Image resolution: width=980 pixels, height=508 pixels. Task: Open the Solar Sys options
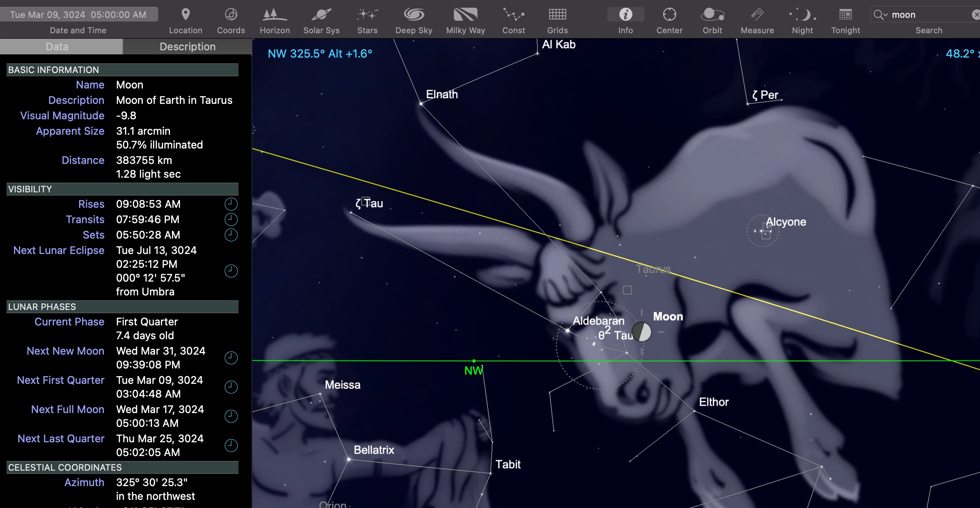pyautogui.click(x=321, y=15)
